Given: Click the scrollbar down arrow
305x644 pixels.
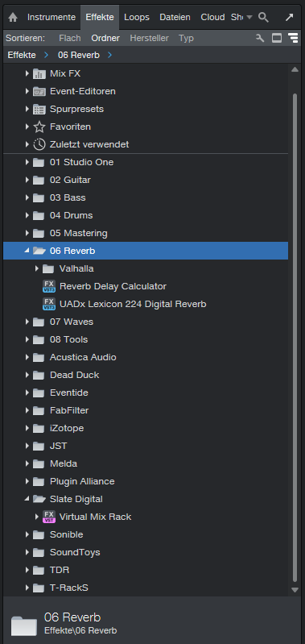Looking at the screenshot, I should tap(295, 589).
